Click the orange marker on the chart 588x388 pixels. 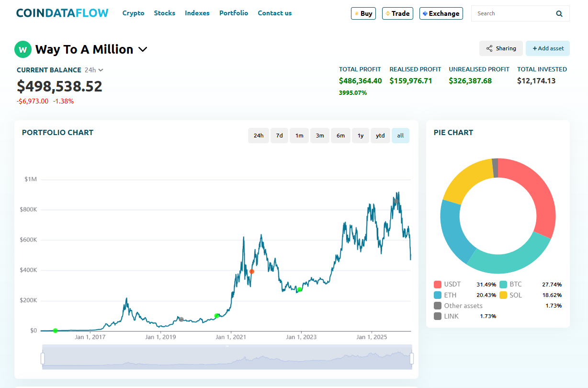click(251, 272)
